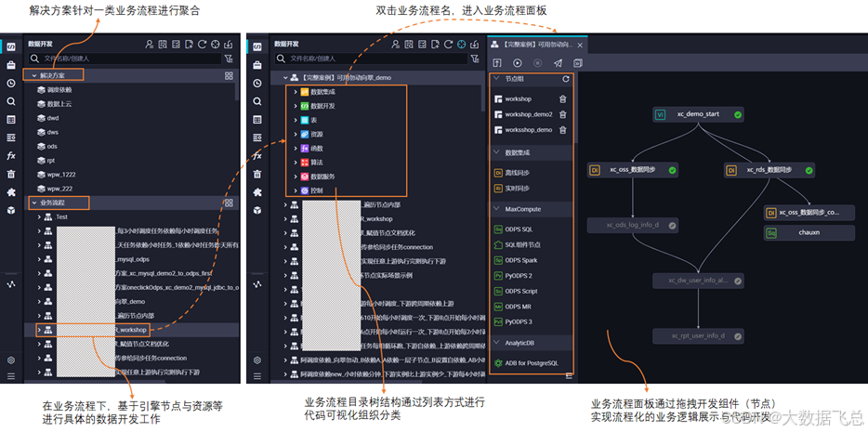Pick the ADB for PostgreSQL node type
Screen dimensions: 868x432
(x=526, y=363)
